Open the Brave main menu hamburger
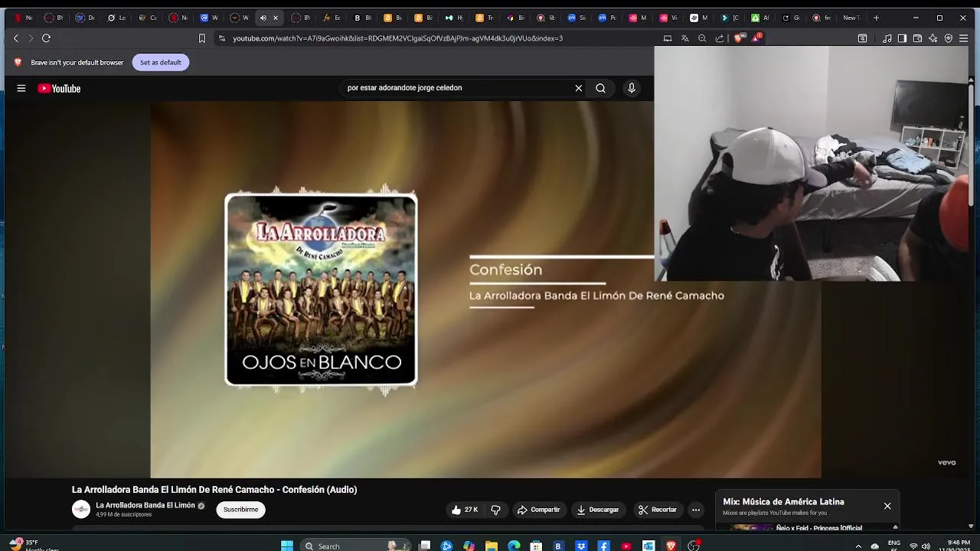The height and width of the screenshot is (551, 980). [963, 38]
